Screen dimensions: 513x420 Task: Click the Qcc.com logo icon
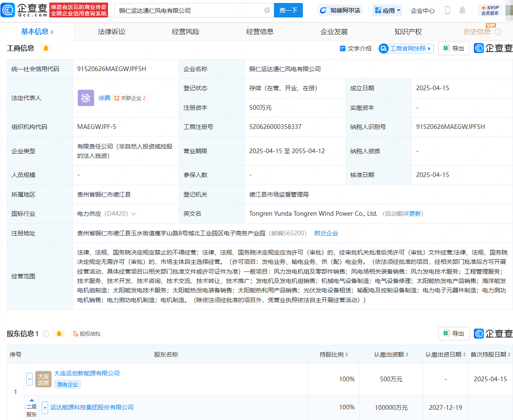pyautogui.click(x=9, y=10)
